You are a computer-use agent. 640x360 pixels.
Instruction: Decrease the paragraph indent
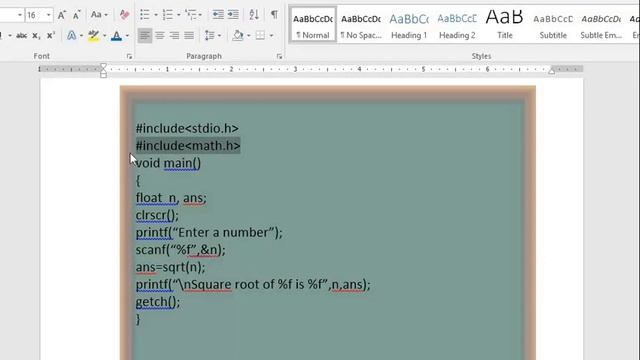218,15
